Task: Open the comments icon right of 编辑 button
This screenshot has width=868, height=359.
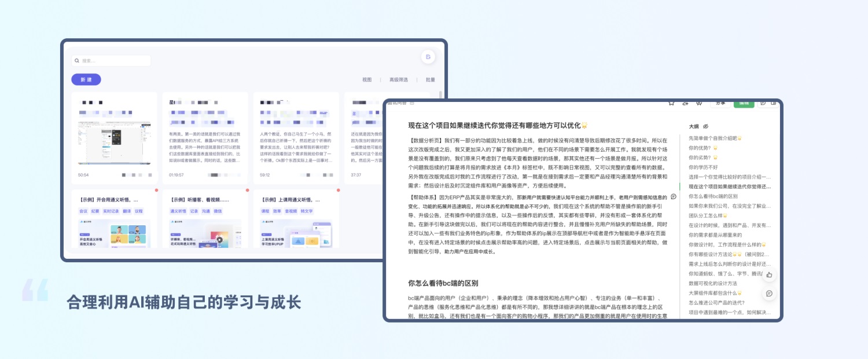Action: point(764,103)
